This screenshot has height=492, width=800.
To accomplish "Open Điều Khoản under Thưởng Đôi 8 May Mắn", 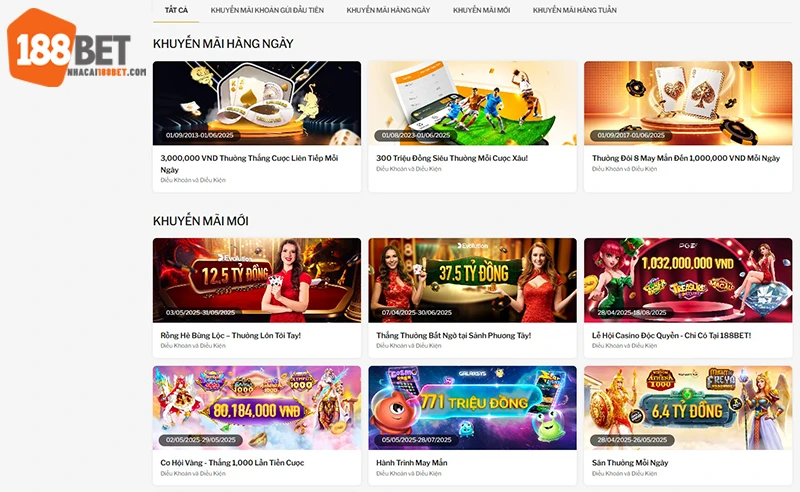I will tap(624, 169).
